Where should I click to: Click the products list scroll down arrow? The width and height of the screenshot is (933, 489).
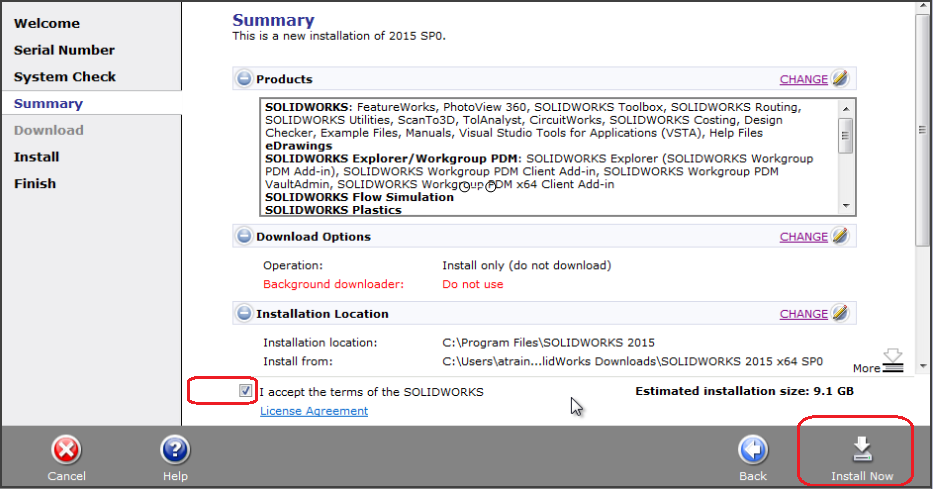tap(846, 206)
